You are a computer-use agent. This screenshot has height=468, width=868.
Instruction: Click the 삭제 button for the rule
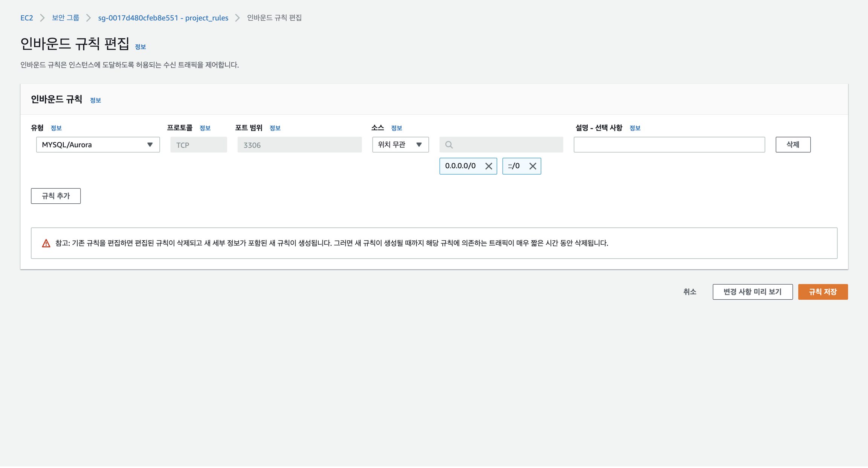793,145
